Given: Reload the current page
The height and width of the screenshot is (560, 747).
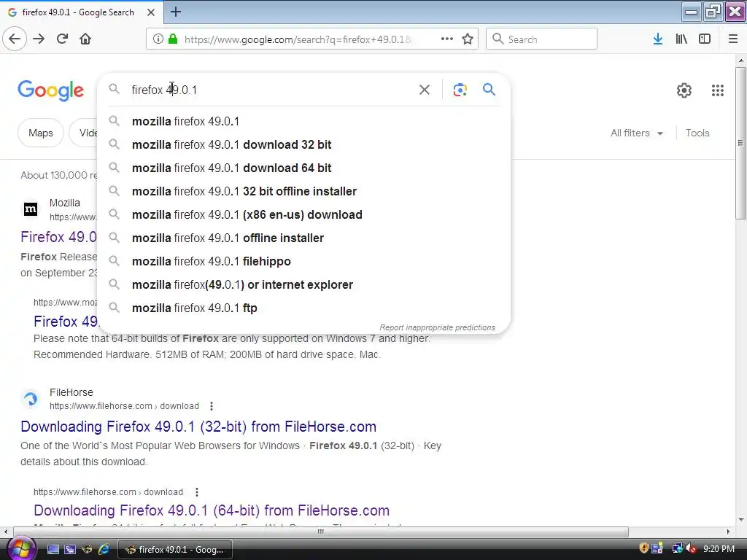Looking at the screenshot, I should (62, 39).
